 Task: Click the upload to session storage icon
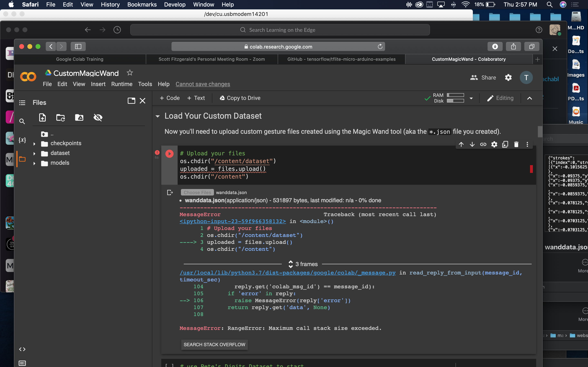(x=42, y=118)
